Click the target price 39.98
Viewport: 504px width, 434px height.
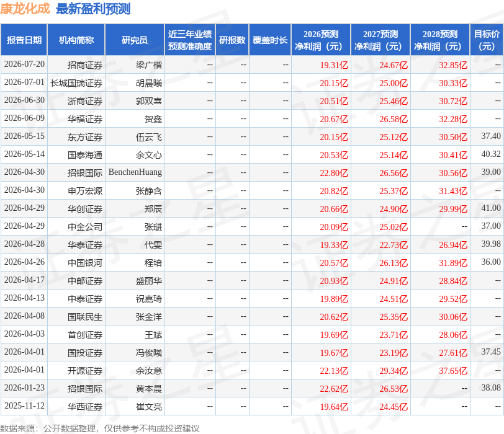[x=491, y=244]
